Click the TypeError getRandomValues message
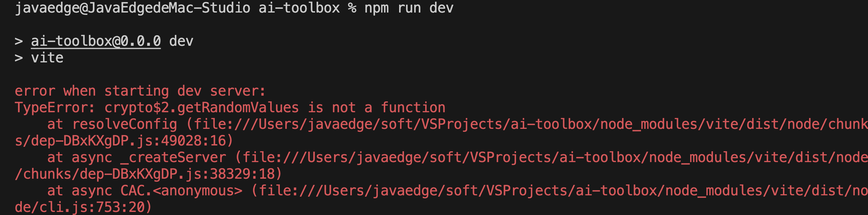This screenshot has width=868, height=215. [x=230, y=108]
